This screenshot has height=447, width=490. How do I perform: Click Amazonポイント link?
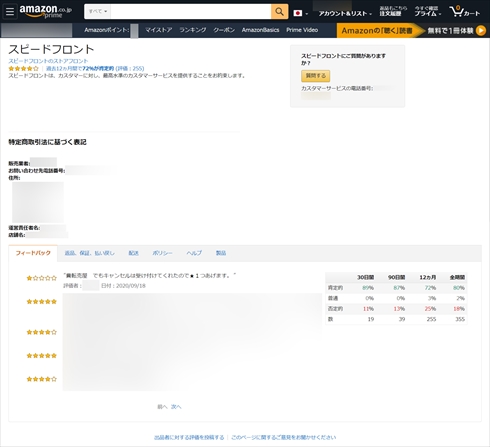coord(107,30)
